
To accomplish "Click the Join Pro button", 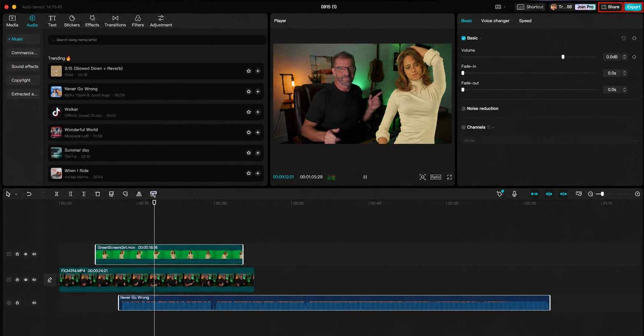I will 585,7.
